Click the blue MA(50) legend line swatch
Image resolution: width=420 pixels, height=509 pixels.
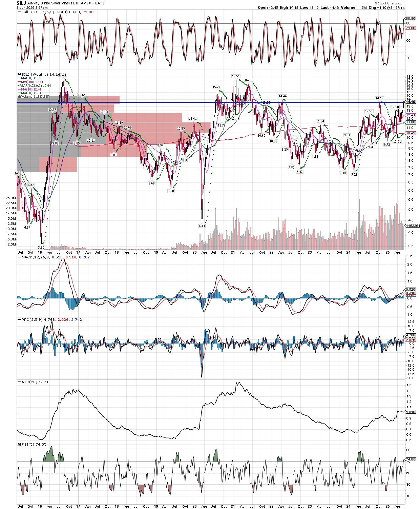19,78
